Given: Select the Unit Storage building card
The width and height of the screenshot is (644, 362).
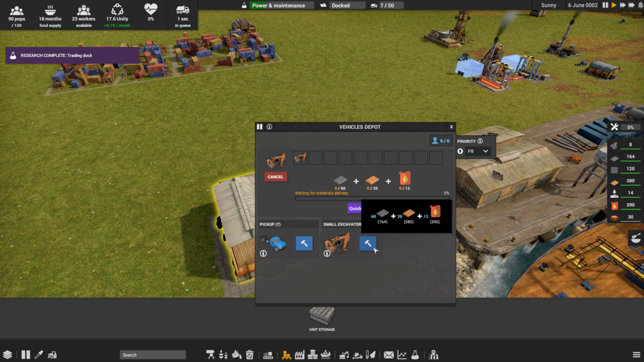Looking at the screenshot, I should point(322,319).
